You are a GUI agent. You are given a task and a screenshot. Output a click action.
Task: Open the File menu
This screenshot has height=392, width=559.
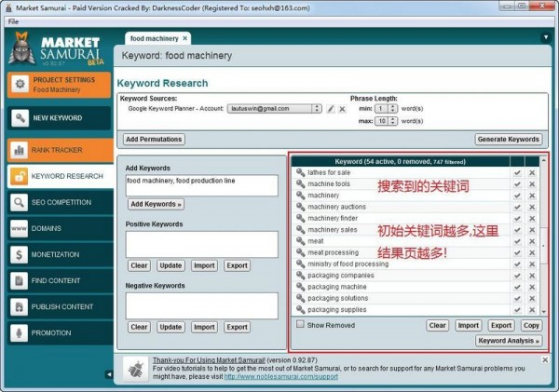[13, 20]
